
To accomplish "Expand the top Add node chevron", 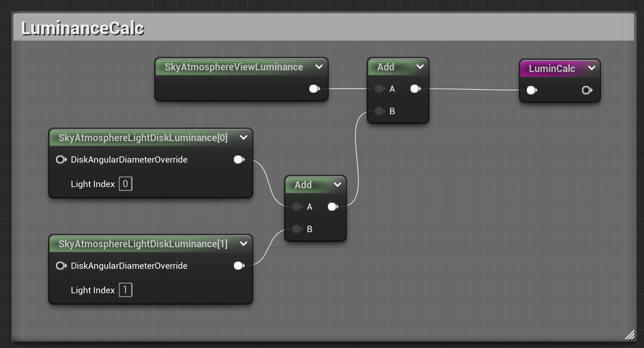I will pos(420,67).
